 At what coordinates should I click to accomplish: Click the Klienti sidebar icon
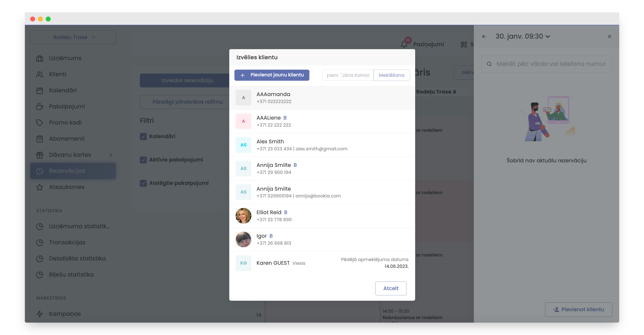click(39, 74)
